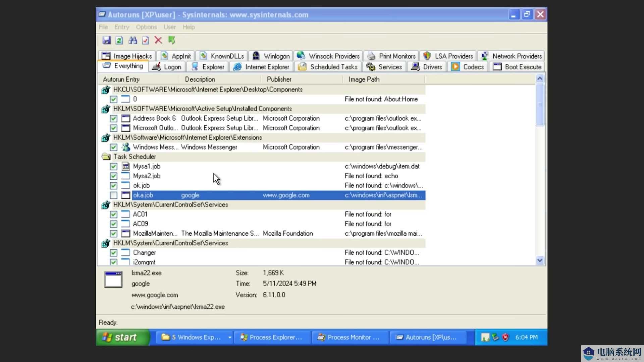
Task: Disable the Mysa1.job entry checkbox
Action: point(113,166)
